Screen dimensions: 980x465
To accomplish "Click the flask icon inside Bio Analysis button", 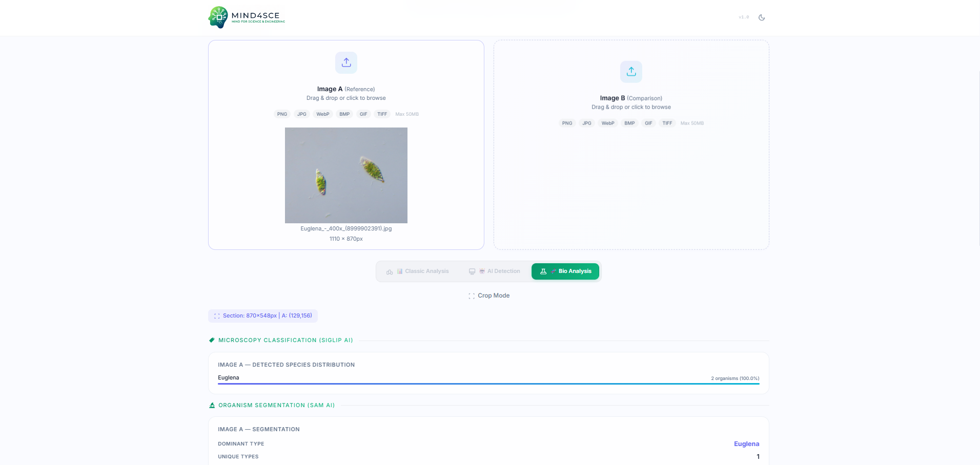I will click(543, 271).
